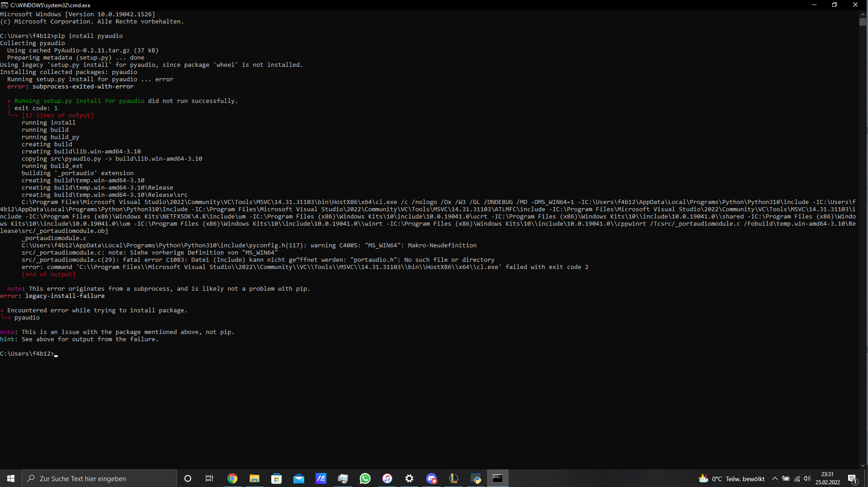Open Discord from taskbar
The width and height of the screenshot is (868, 487).
431,478
